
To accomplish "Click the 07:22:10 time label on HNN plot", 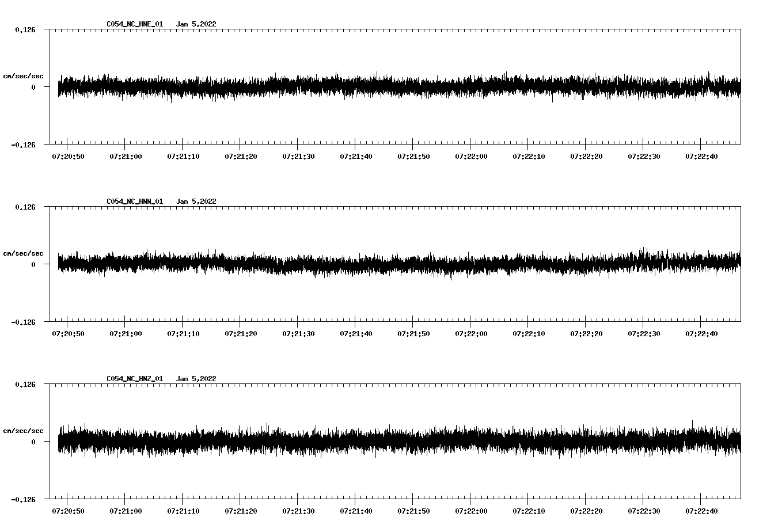I will click(529, 333).
